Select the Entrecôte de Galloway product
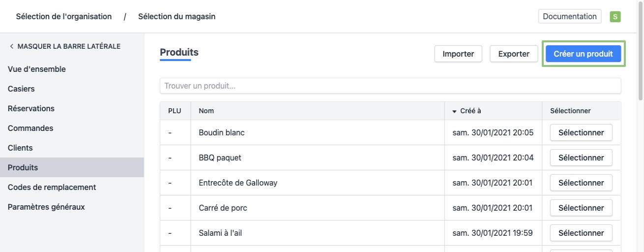Screen dimensions: 644x252 (x=581, y=183)
